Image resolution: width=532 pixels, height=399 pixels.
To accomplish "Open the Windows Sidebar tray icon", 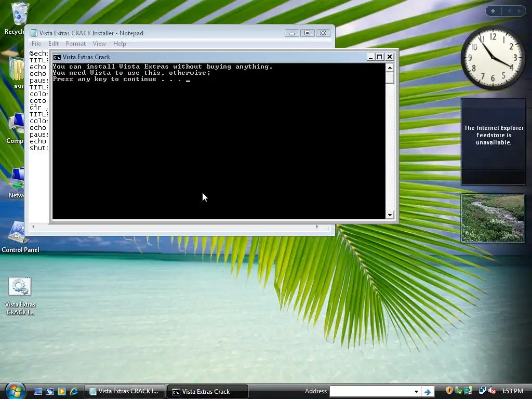I will pos(468,391).
